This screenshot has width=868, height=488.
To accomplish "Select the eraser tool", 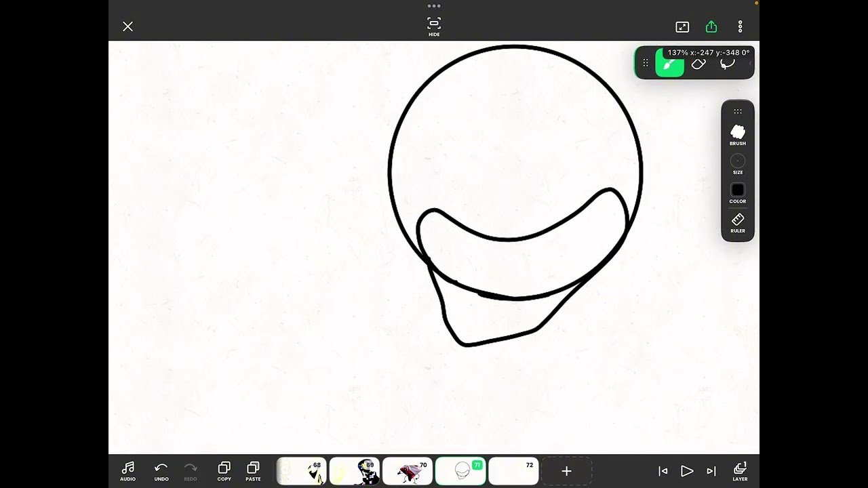I will 698,64.
